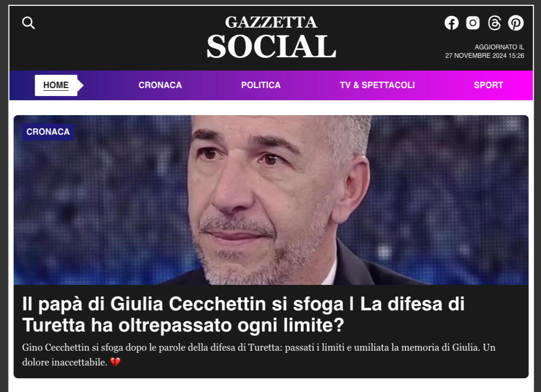The image size is (541, 392).
Task: Click the white arrow tip of HOME tab
Action: (x=80, y=85)
